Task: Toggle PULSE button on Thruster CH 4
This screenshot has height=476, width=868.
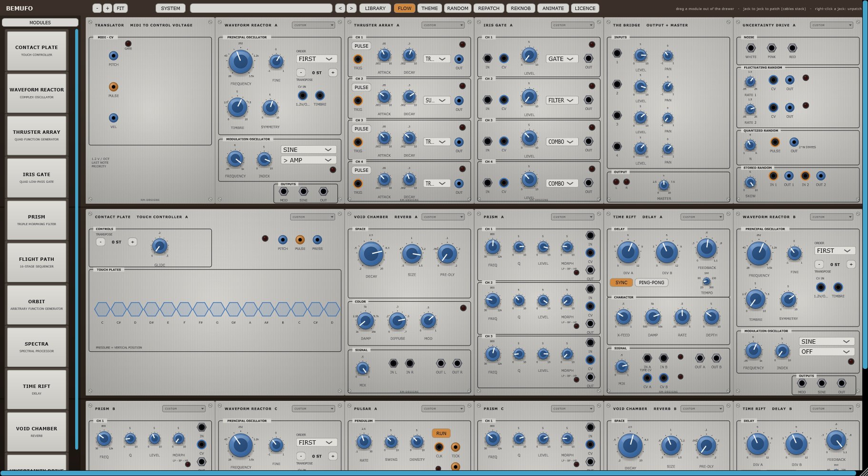Action: [x=361, y=170]
